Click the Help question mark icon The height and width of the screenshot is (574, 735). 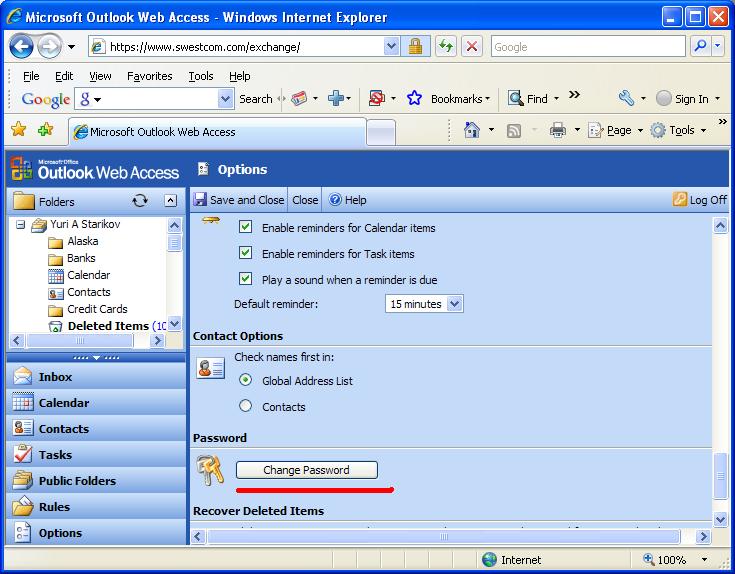(335, 200)
